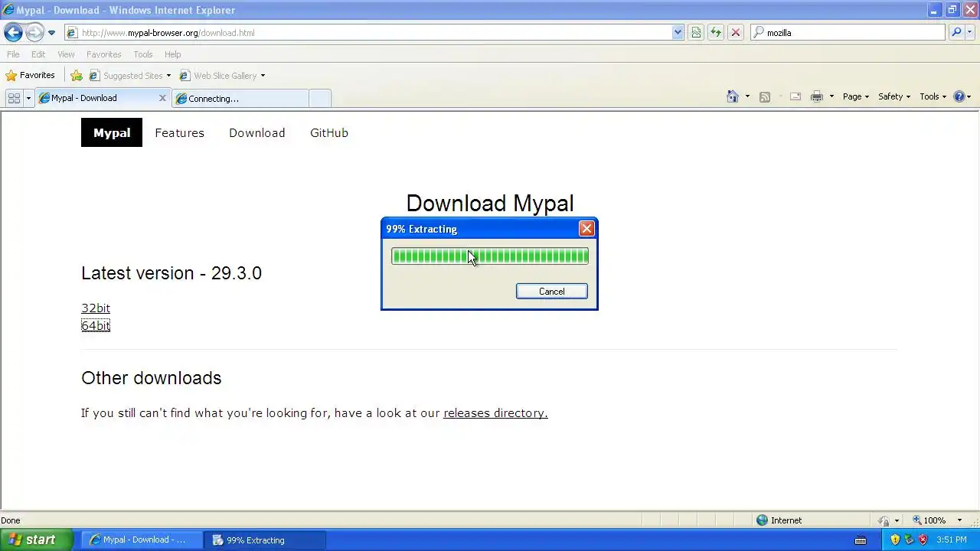This screenshot has height=551, width=980.
Task: Click the Add to Favorites Bar icon
Action: tap(77, 76)
